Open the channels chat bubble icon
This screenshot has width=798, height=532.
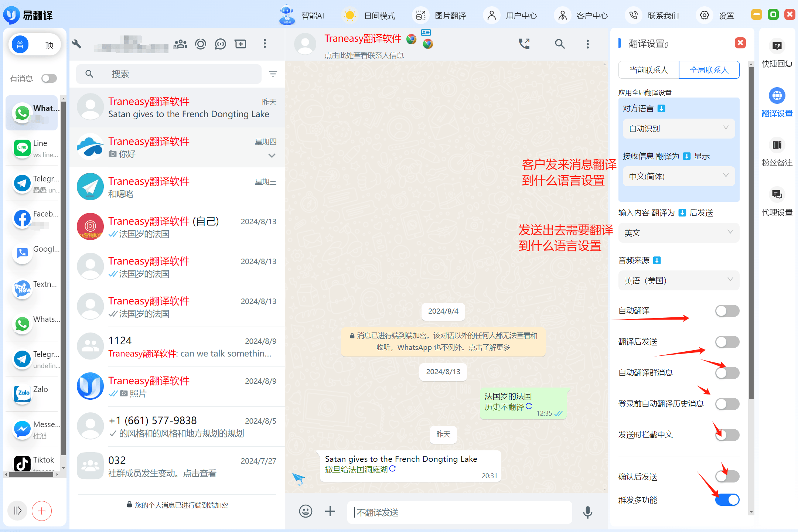(x=220, y=44)
